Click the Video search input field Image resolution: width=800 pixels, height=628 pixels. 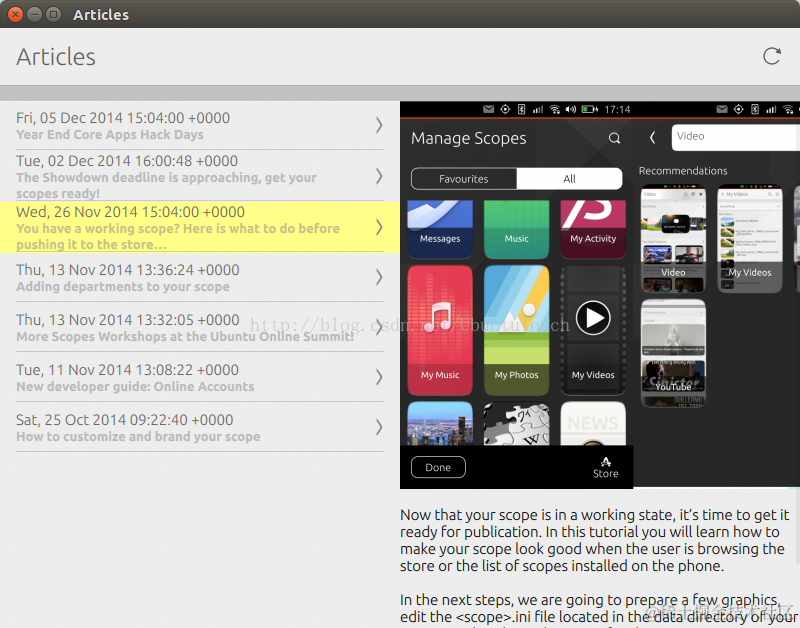click(736, 137)
